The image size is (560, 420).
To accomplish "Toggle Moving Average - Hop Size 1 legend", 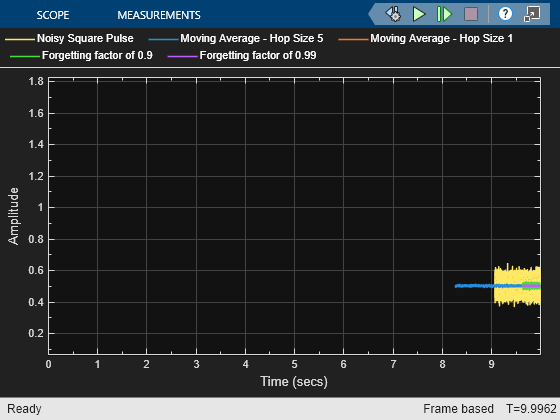I will click(441, 38).
